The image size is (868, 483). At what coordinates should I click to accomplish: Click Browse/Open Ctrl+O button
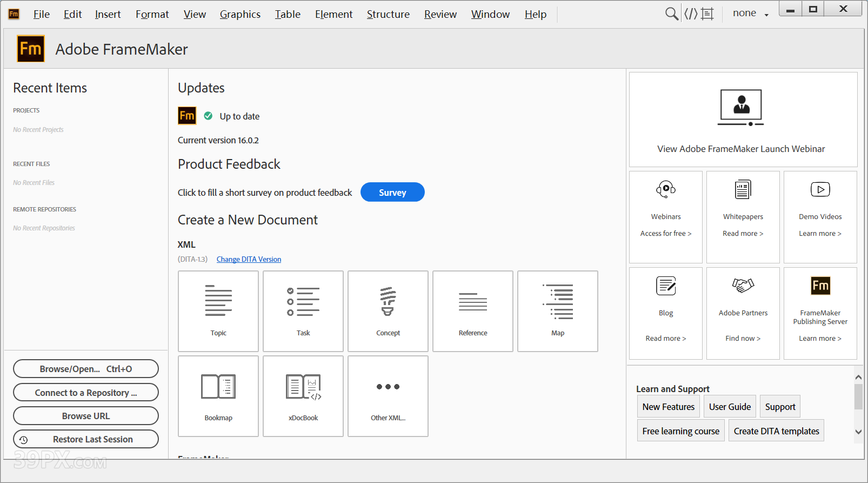[86, 369]
